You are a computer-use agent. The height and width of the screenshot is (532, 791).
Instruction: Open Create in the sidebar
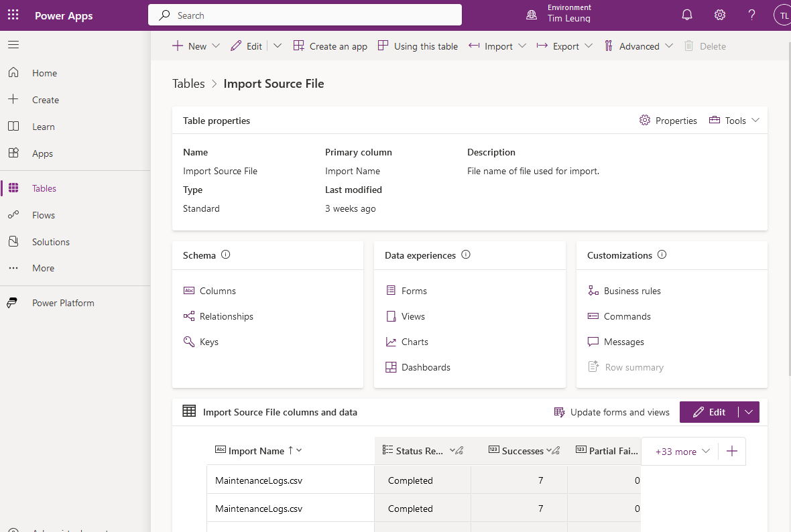pos(46,100)
